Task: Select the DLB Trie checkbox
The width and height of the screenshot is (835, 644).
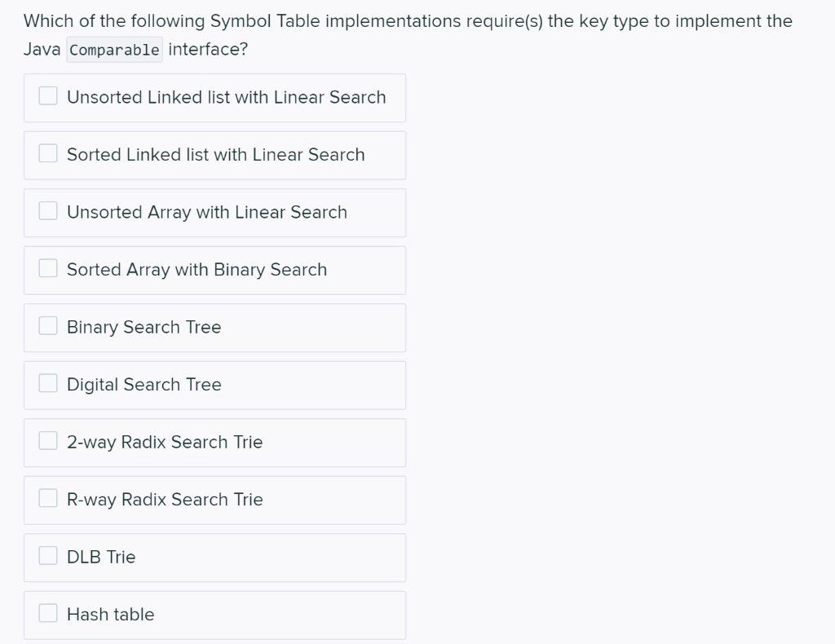Action: (x=48, y=556)
